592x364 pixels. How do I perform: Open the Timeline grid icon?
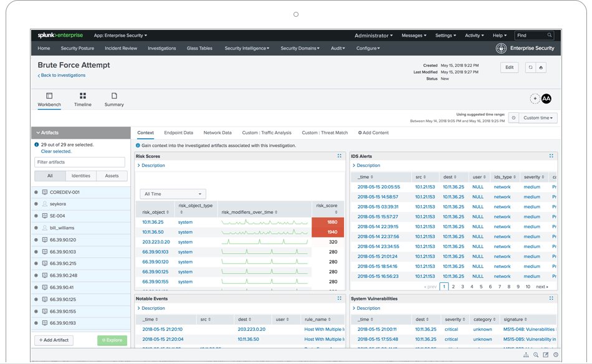pos(83,95)
